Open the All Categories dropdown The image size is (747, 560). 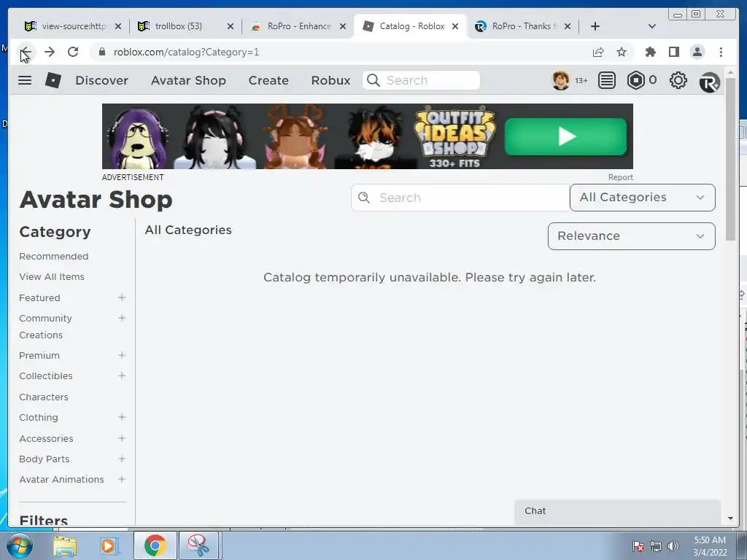pos(642,198)
